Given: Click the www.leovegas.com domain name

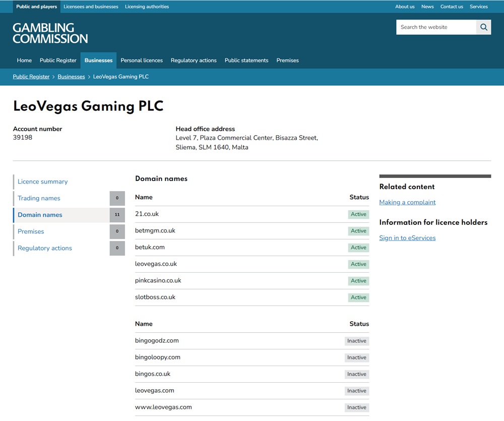Looking at the screenshot, I should point(163,407).
